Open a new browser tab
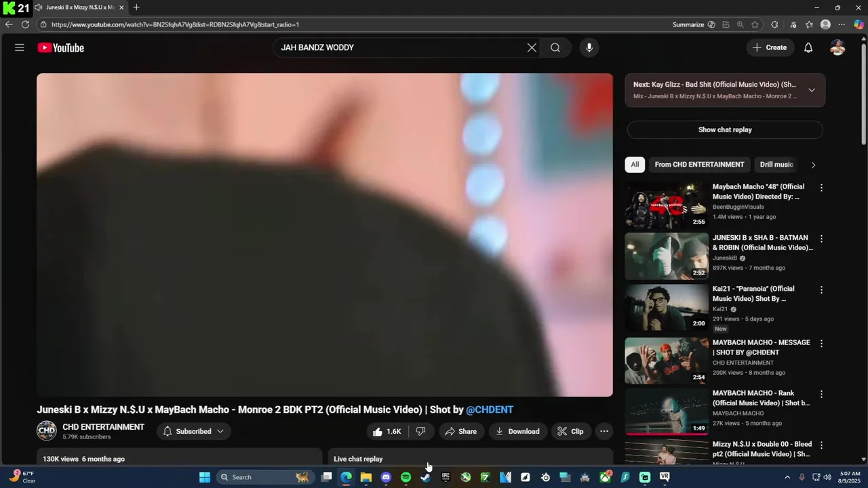 [136, 7]
